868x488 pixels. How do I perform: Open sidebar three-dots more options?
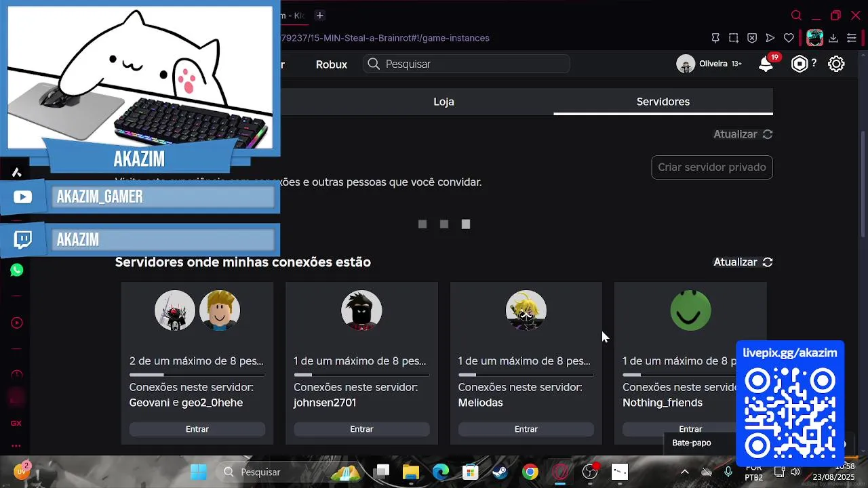coord(16,446)
